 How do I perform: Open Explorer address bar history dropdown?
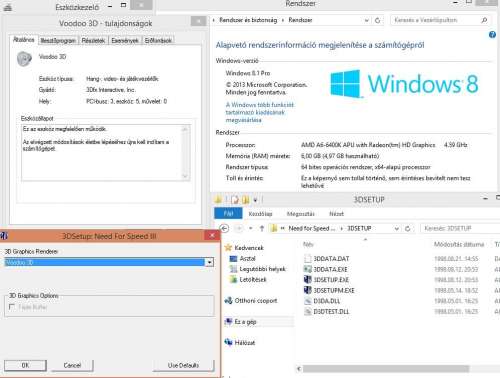[x=397, y=229]
